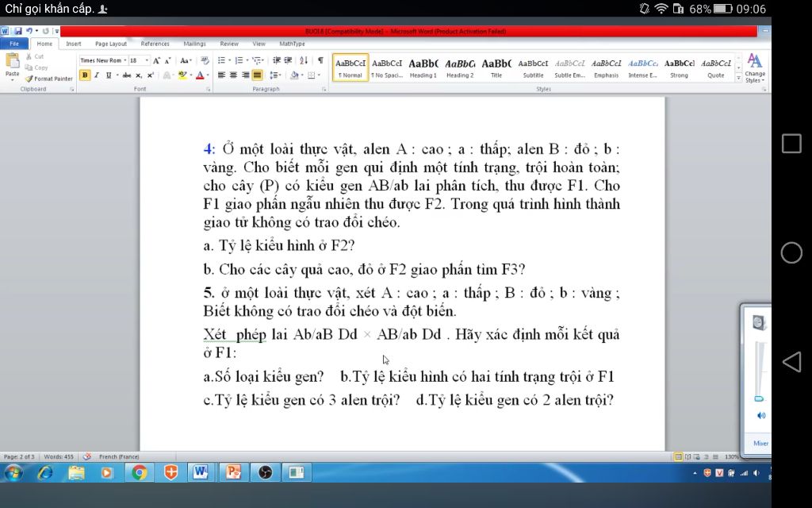This screenshot has width=812, height=508.
Task: Expand the Styles gallery more arrow
Action: (x=738, y=78)
